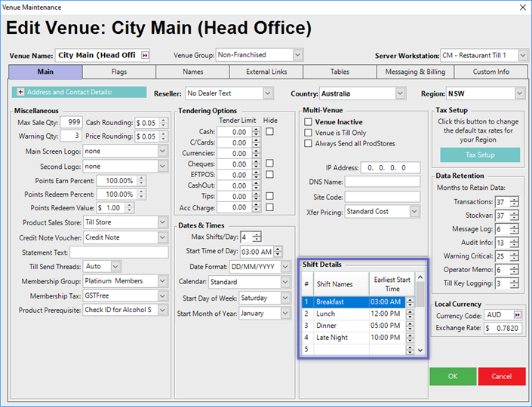Adjust the Transactions months spinner
Image resolution: width=532 pixels, height=407 pixels.
514,202
